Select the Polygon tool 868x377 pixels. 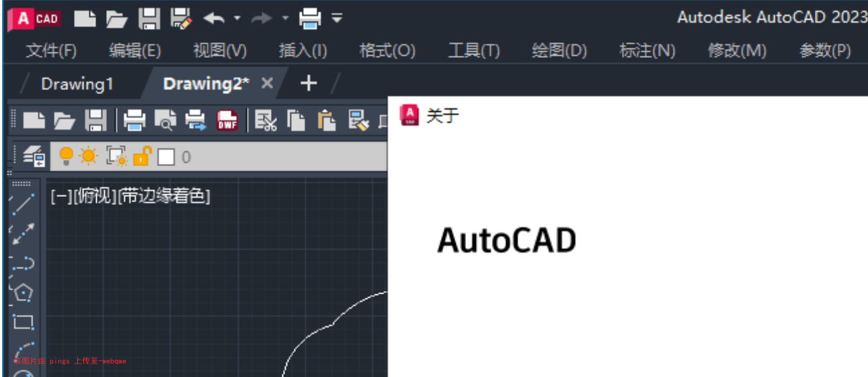(x=23, y=293)
